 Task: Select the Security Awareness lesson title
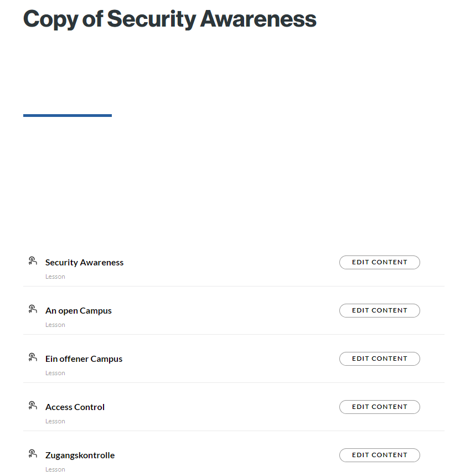click(x=84, y=263)
